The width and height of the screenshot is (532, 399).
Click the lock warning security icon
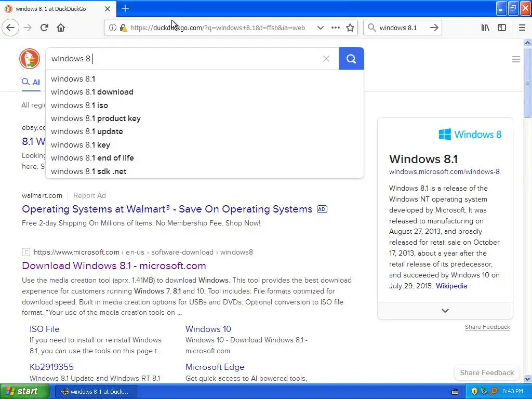pos(124,28)
